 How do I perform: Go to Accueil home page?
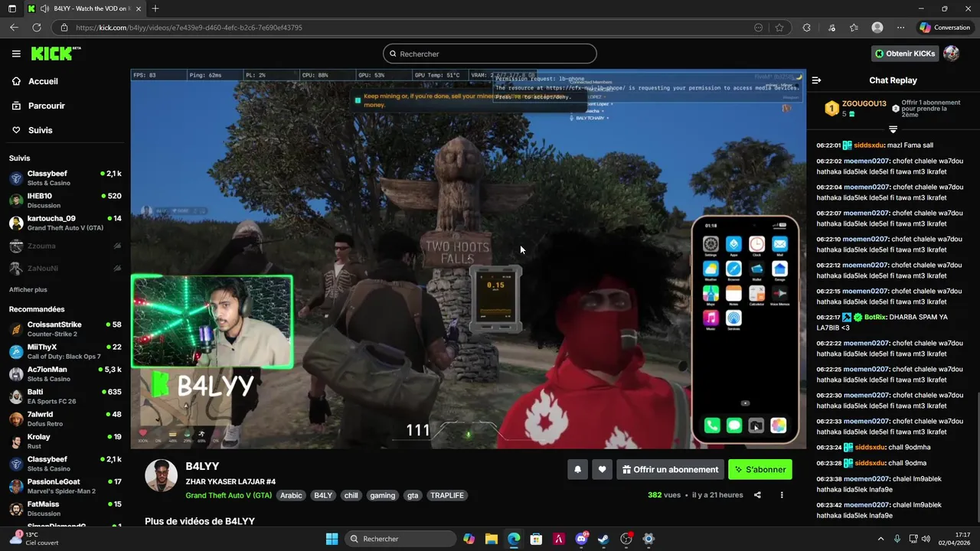pos(43,81)
